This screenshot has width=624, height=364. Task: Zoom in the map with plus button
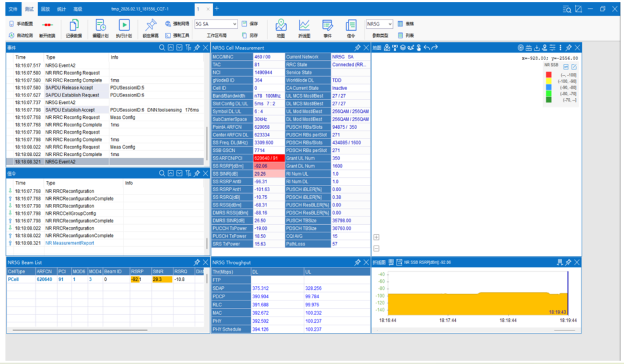[x=377, y=237]
